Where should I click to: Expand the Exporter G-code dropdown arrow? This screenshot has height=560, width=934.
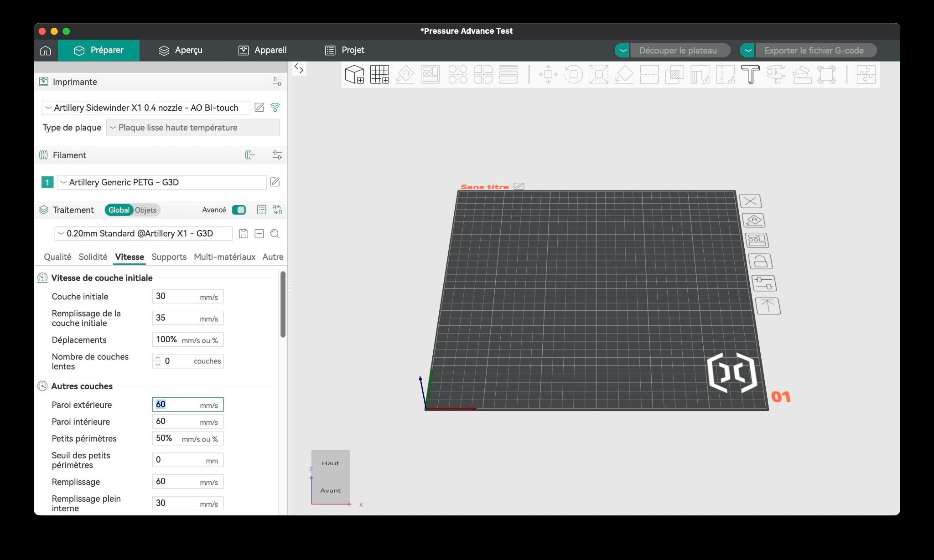tap(747, 51)
